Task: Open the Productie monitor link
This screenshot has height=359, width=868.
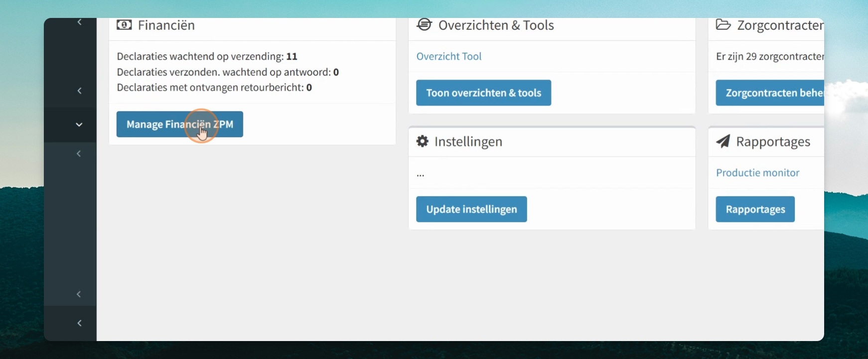Action: click(758, 173)
